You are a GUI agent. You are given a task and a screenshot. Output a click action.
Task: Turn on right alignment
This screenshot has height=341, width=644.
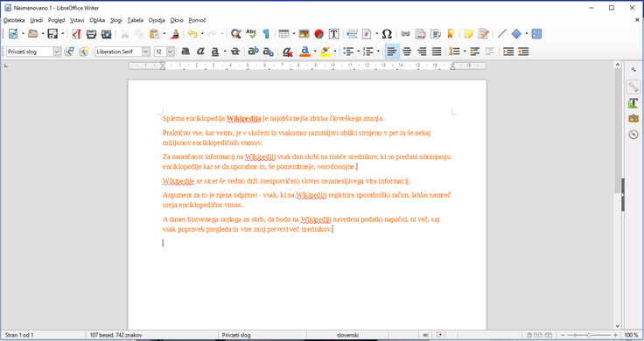click(422, 52)
